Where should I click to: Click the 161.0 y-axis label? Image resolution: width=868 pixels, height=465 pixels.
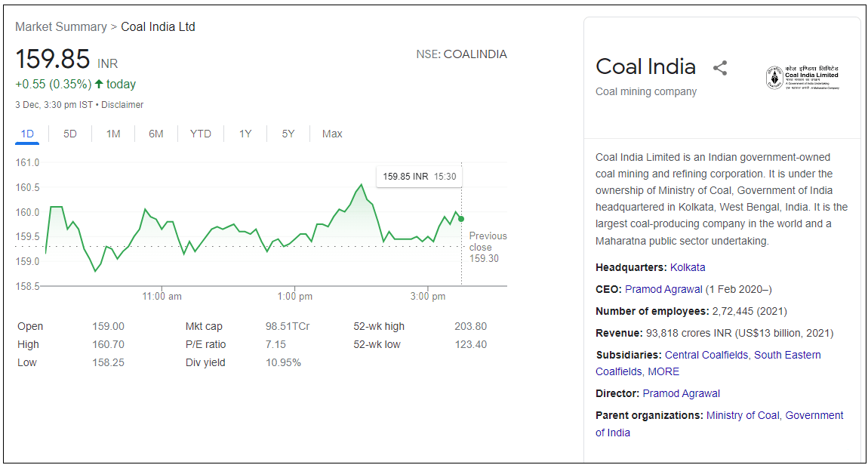click(28, 163)
